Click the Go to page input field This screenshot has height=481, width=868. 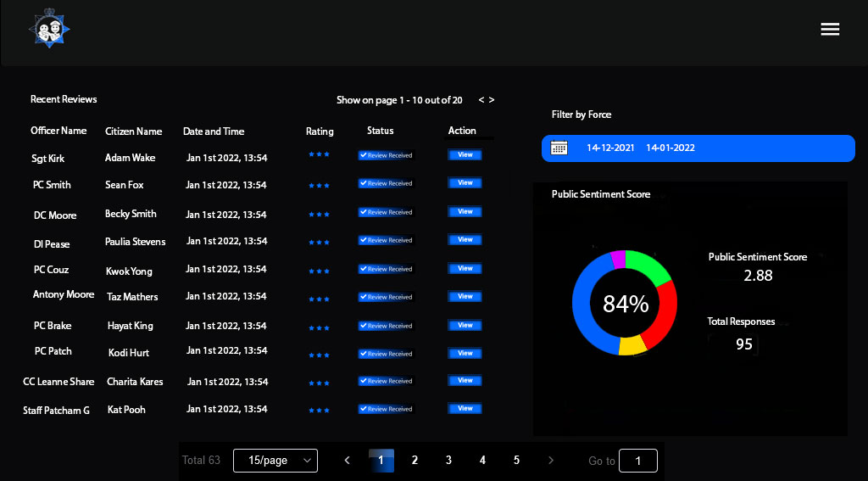(638, 461)
